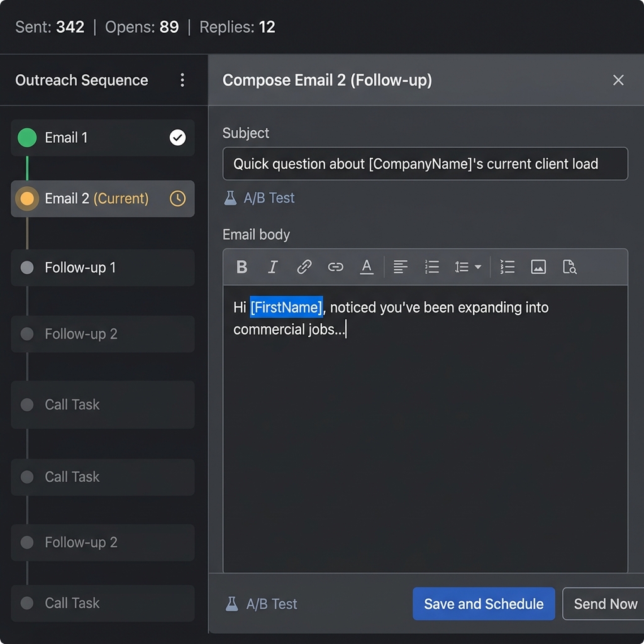
Task: Open the text color tool
Action: 367,267
